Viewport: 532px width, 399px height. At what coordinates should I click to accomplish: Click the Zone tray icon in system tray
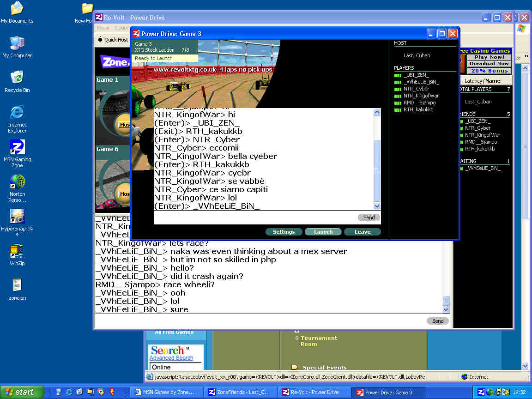pos(481,392)
